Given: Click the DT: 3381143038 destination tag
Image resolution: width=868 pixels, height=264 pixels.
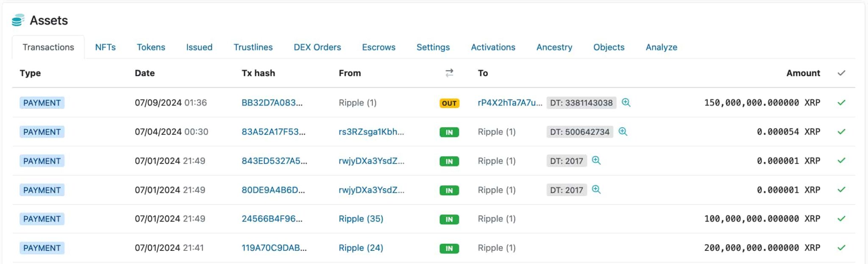Looking at the screenshot, I should (x=581, y=103).
